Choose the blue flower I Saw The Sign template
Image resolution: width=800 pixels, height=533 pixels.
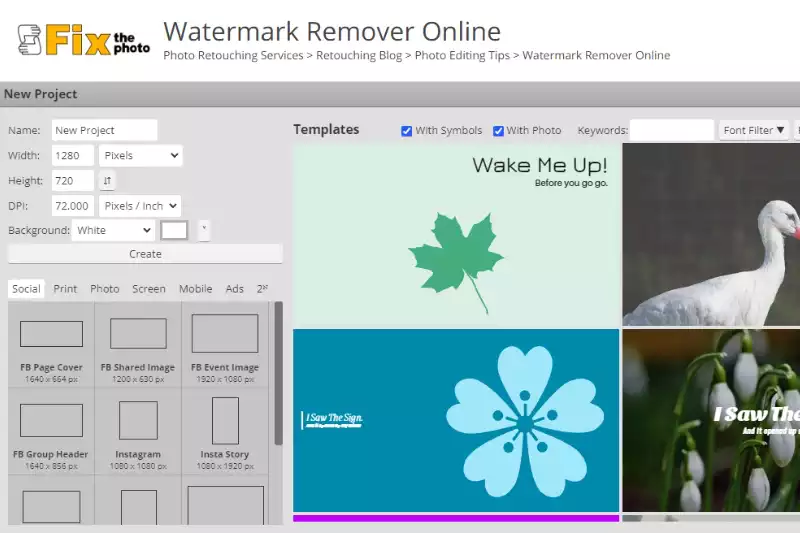click(x=456, y=420)
